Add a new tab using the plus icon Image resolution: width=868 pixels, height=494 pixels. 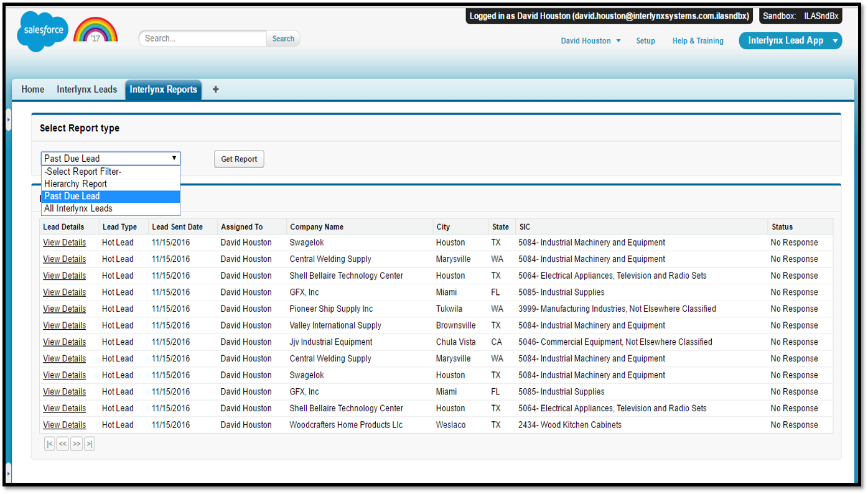pos(215,90)
